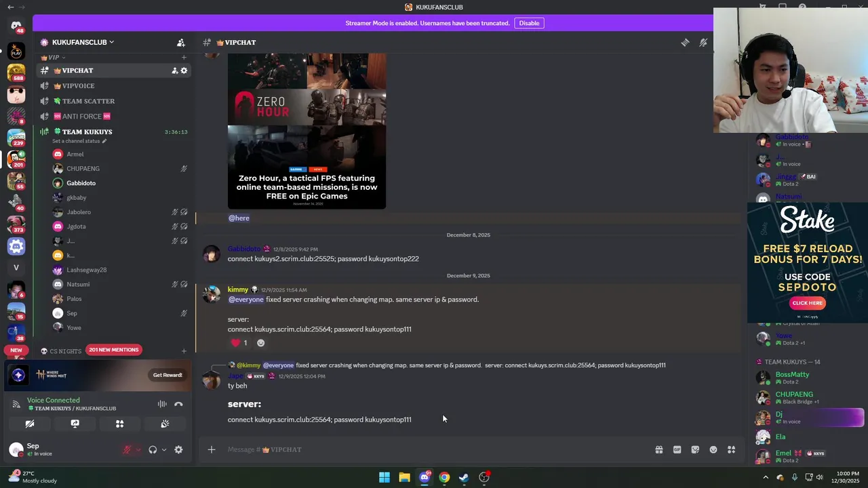
Task: Select the VIPCHAT text channel
Action: coord(114,70)
